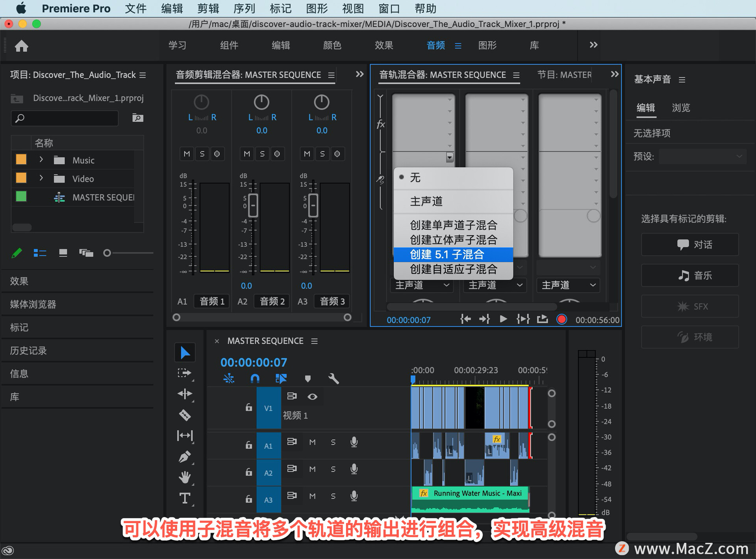The image size is (756, 559).
Task: Select the Type tool
Action: tap(185, 498)
